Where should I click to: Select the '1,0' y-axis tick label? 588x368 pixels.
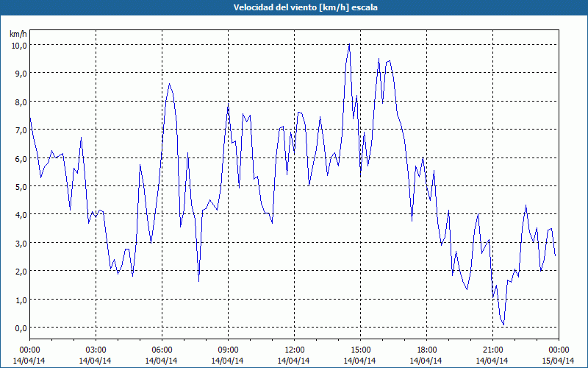pyautogui.click(x=21, y=300)
